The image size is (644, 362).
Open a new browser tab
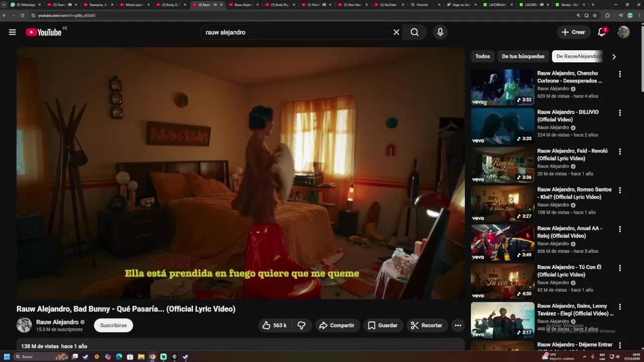click(593, 5)
